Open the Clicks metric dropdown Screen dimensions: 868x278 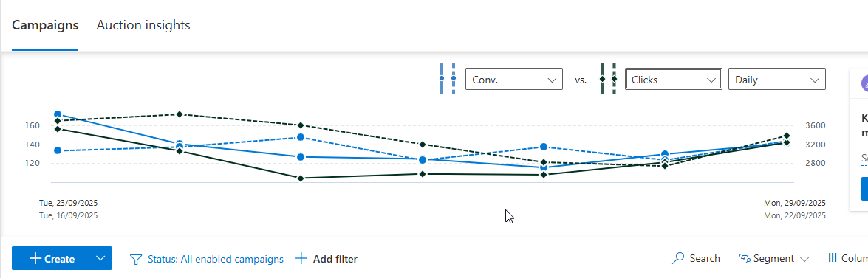[673, 80]
